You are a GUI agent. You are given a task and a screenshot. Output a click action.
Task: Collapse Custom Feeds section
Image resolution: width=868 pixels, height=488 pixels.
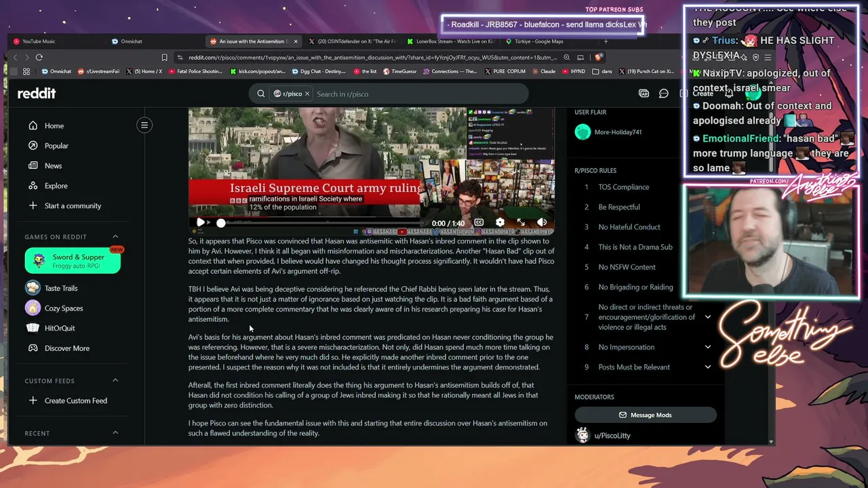click(115, 381)
